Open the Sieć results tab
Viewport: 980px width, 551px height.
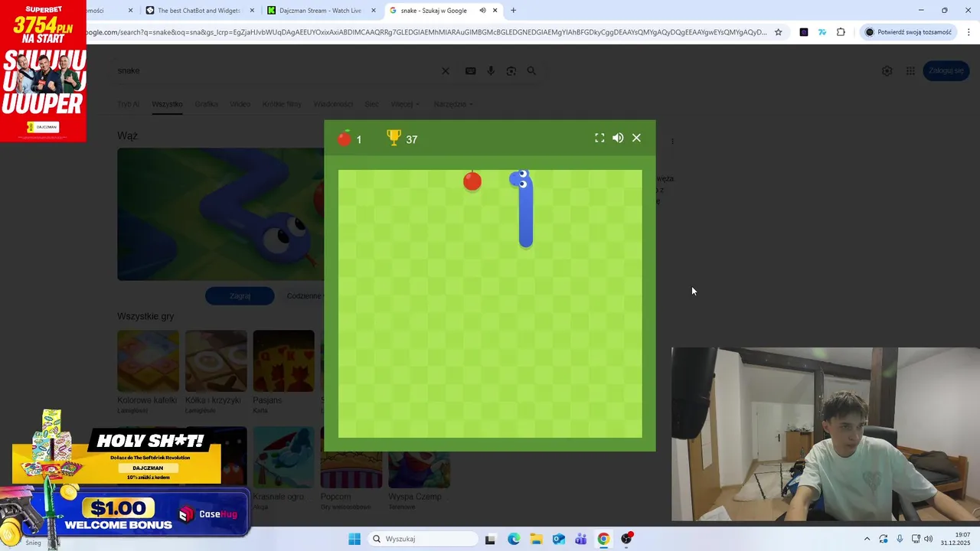click(x=371, y=104)
